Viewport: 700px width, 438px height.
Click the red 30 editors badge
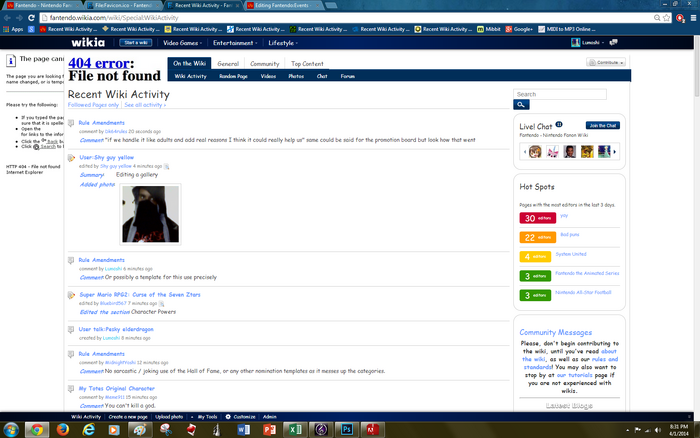(x=538, y=218)
